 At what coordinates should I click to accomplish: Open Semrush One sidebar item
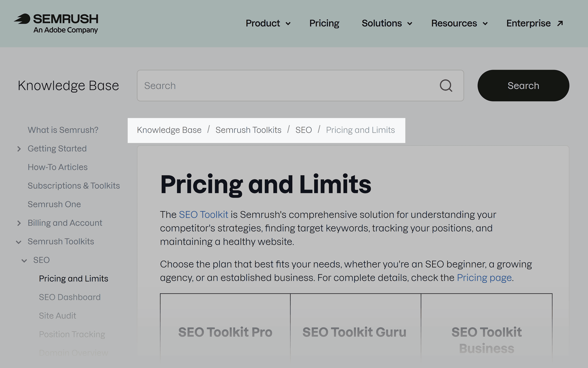click(54, 204)
